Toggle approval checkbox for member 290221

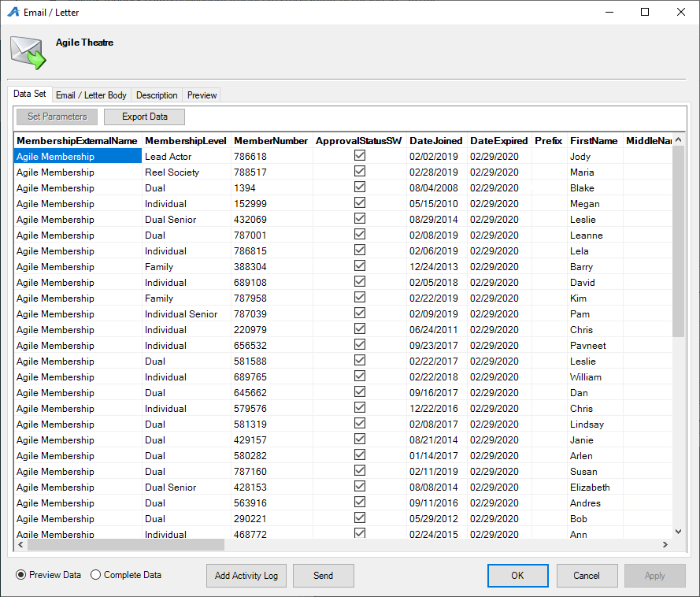click(x=360, y=517)
